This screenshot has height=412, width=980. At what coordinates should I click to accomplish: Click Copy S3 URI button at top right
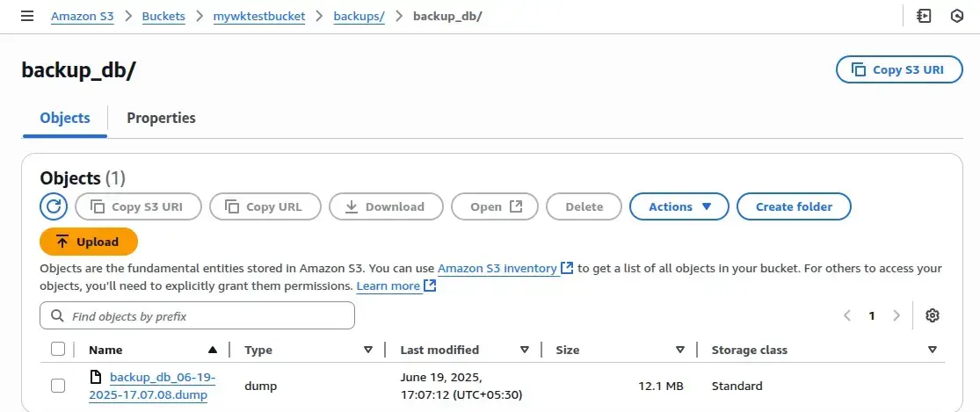coord(899,69)
